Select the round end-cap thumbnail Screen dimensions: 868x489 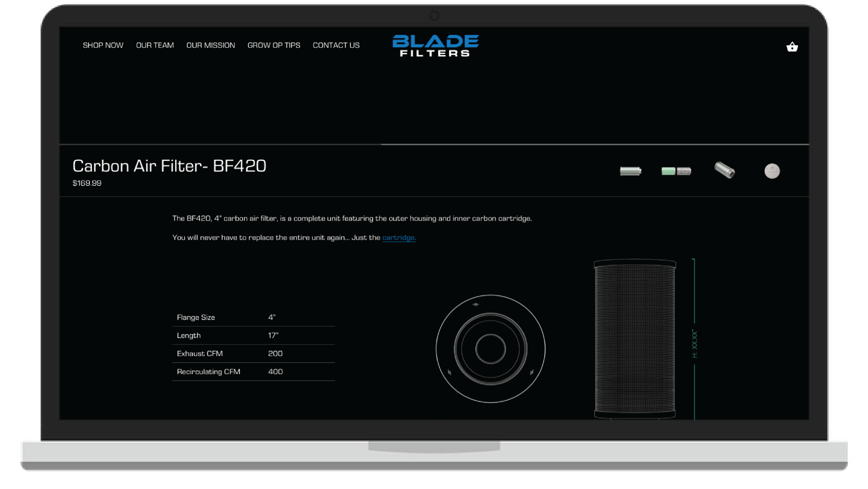tap(772, 171)
